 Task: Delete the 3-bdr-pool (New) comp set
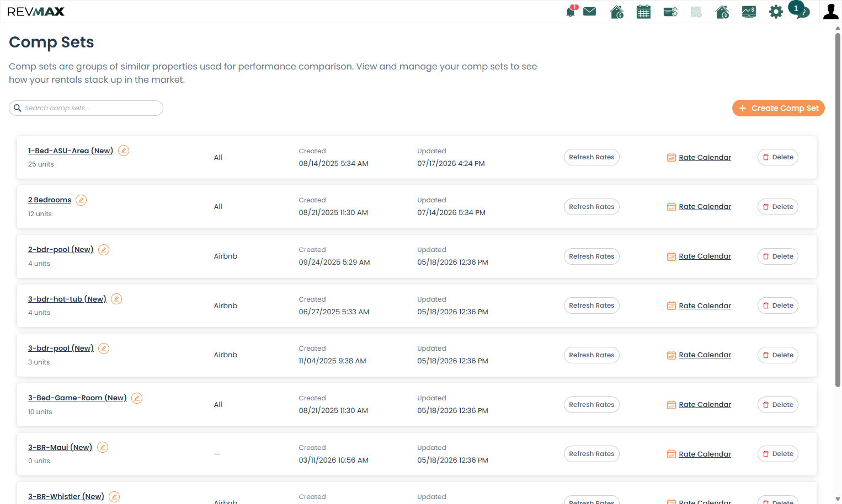pyautogui.click(x=778, y=355)
